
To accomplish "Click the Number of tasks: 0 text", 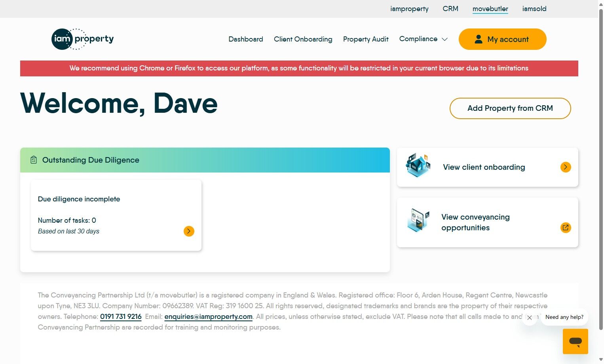I will coord(67,220).
